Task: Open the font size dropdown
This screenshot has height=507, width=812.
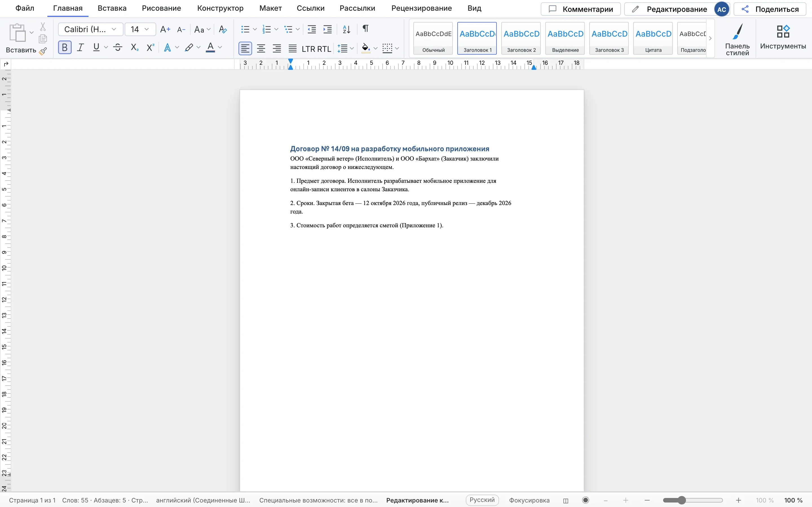Action: (140, 29)
